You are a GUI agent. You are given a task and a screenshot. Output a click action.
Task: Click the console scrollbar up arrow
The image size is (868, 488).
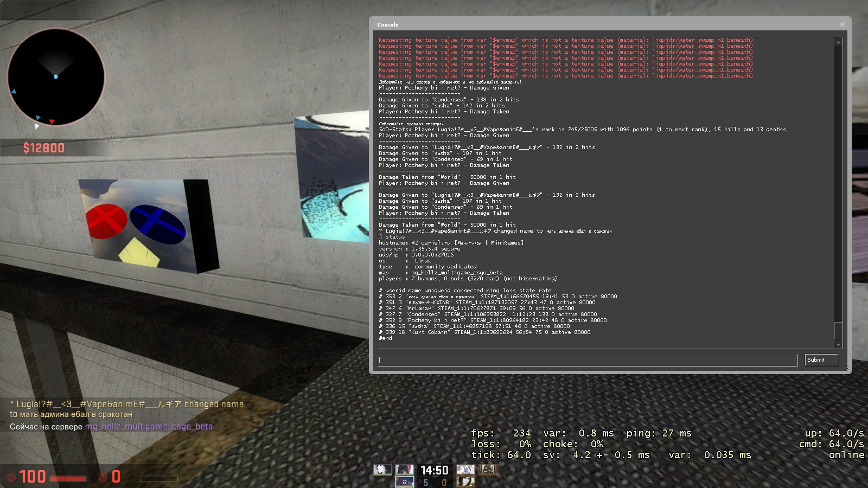[838, 42]
